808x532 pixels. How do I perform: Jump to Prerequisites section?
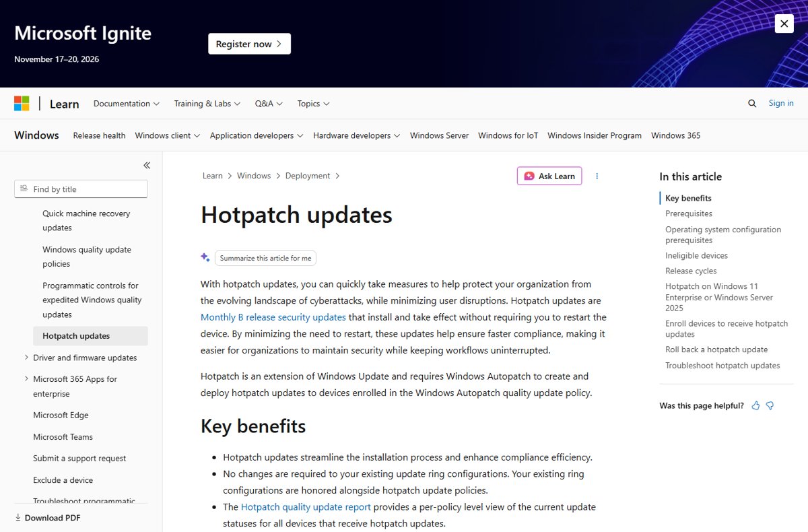pos(689,213)
